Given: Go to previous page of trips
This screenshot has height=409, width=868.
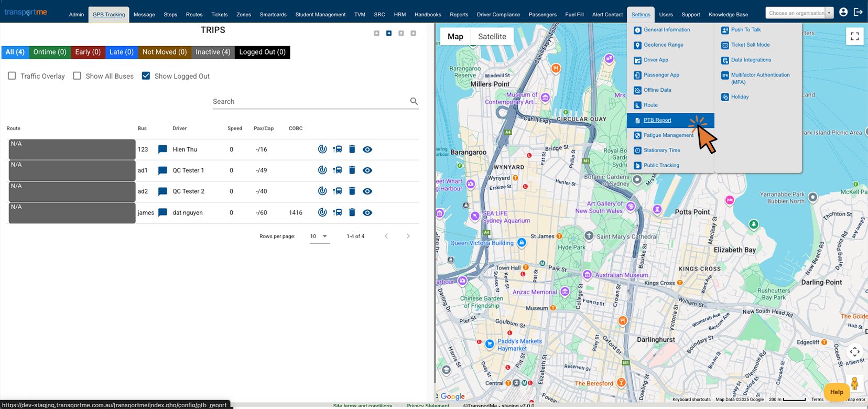Looking at the screenshot, I should pos(386,236).
